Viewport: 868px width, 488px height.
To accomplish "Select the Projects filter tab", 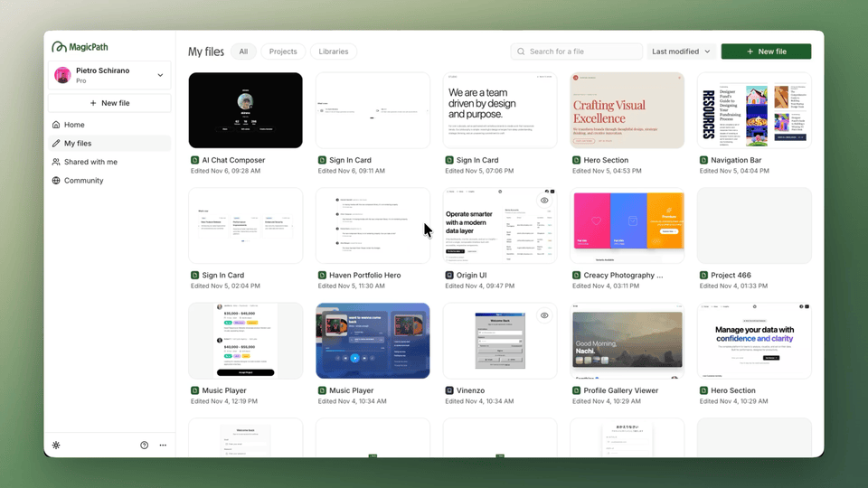I will (x=283, y=52).
